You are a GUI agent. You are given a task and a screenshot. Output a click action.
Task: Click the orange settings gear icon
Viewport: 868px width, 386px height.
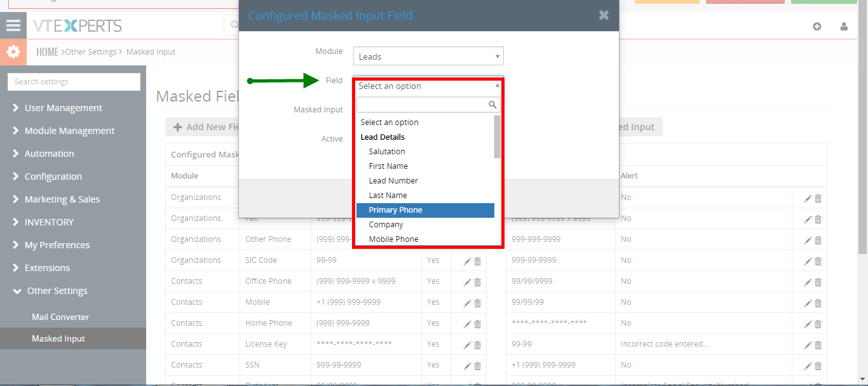tap(13, 52)
